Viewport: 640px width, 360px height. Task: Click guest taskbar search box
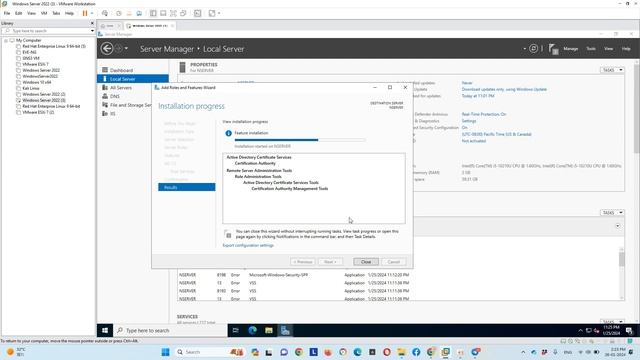click(170, 330)
